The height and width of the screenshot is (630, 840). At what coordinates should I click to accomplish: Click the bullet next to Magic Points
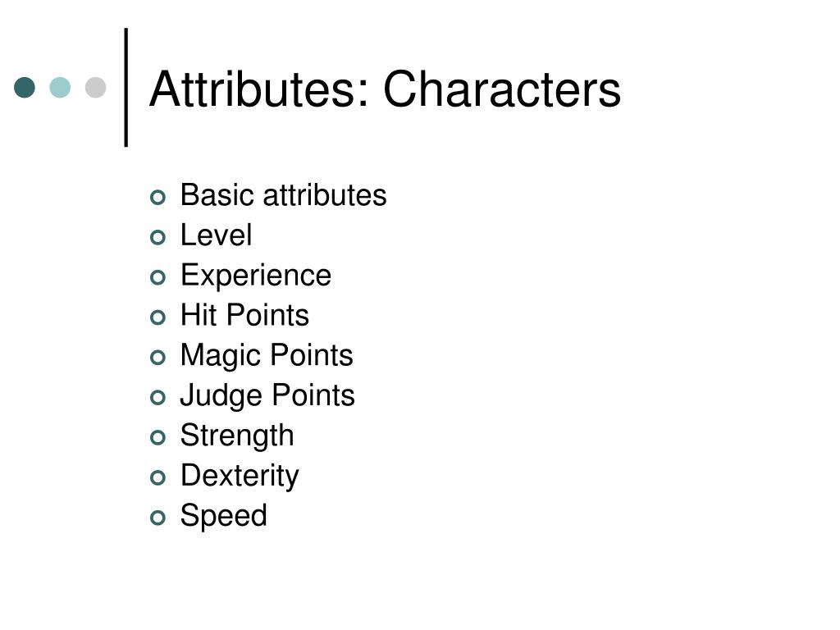pyautogui.click(x=157, y=358)
